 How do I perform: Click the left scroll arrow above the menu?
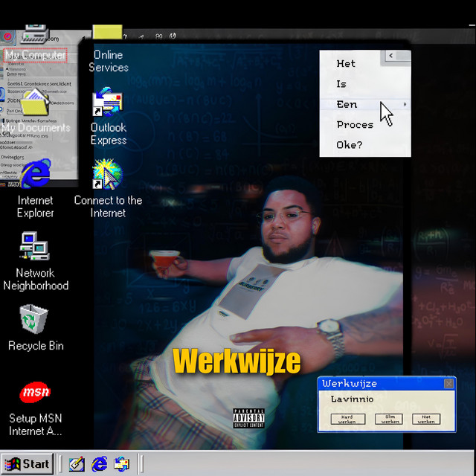(390, 56)
